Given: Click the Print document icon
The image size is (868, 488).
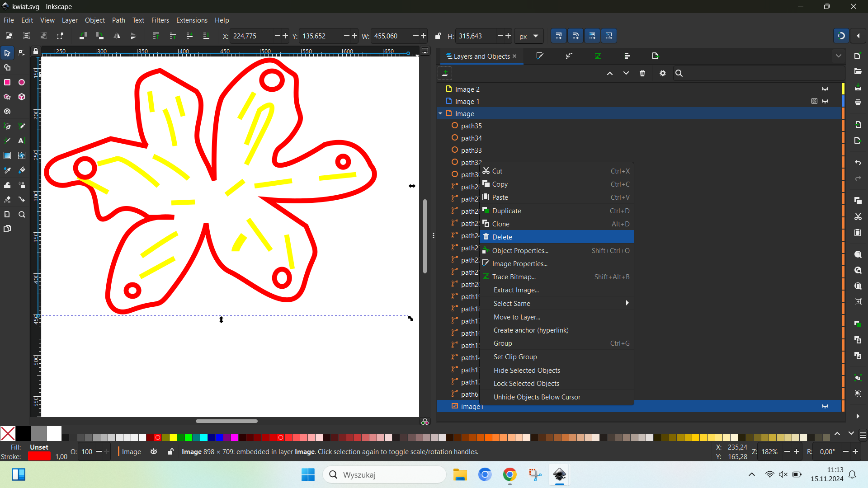Looking at the screenshot, I should click(858, 103).
